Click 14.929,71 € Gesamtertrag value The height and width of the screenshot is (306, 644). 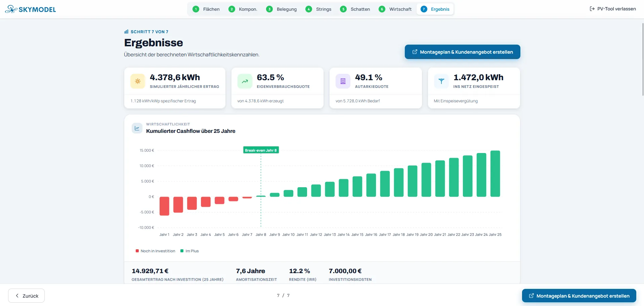click(150, 271)
